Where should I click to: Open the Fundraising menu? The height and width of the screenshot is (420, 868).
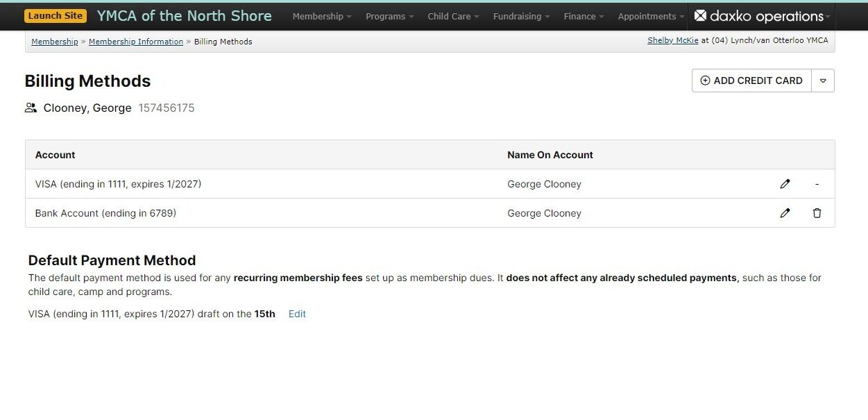[521, 16]
